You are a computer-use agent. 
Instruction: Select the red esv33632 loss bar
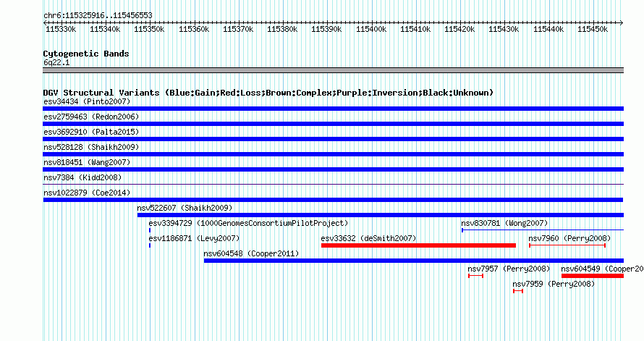click(418, 245)
